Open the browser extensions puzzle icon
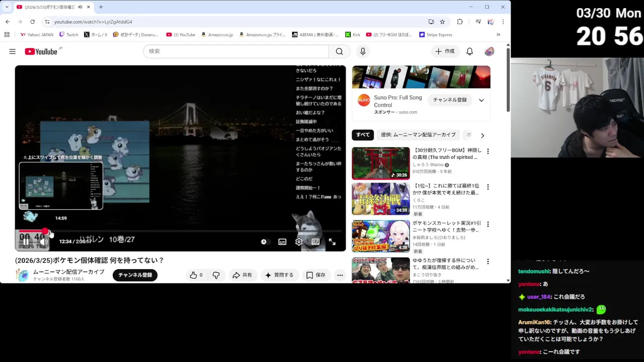This screenshot has height=362, width=644. pyautogui.click(x=460, y=22)
